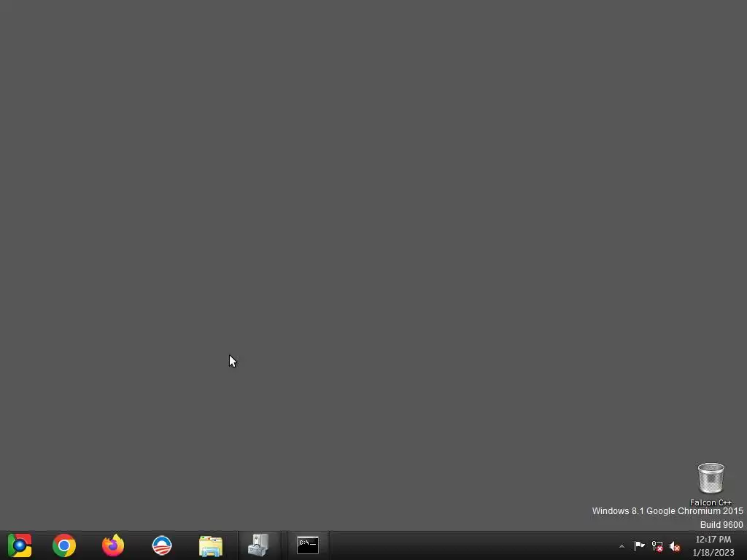Click the date 1/18/2023 in tray
Viewport: 747px width, 560px height.
click(x=713, y=553)
